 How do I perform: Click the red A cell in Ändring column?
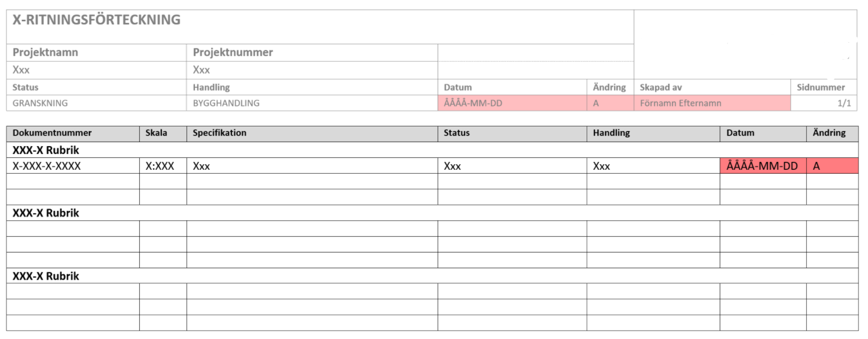point(833,166)
